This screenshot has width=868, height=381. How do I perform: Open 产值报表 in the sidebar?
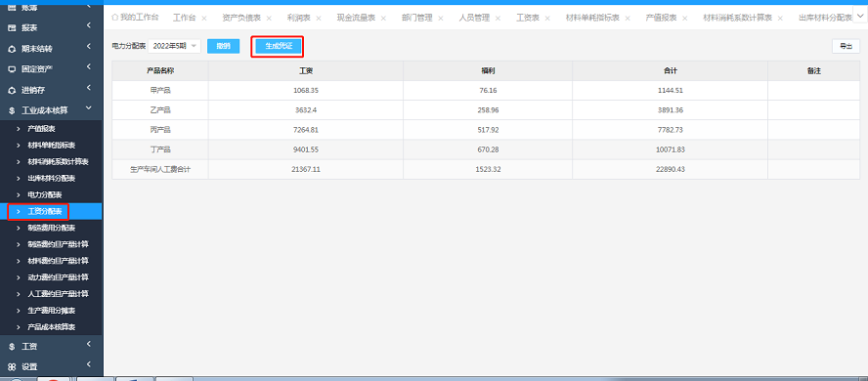(x=41, y=129)
